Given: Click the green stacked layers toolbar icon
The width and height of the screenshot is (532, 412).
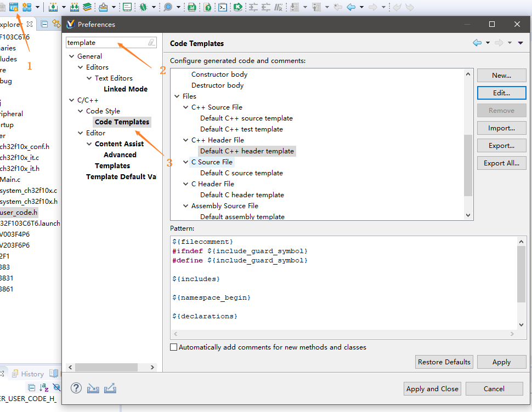Looking at the screenshot, I should tap(87, 7).
